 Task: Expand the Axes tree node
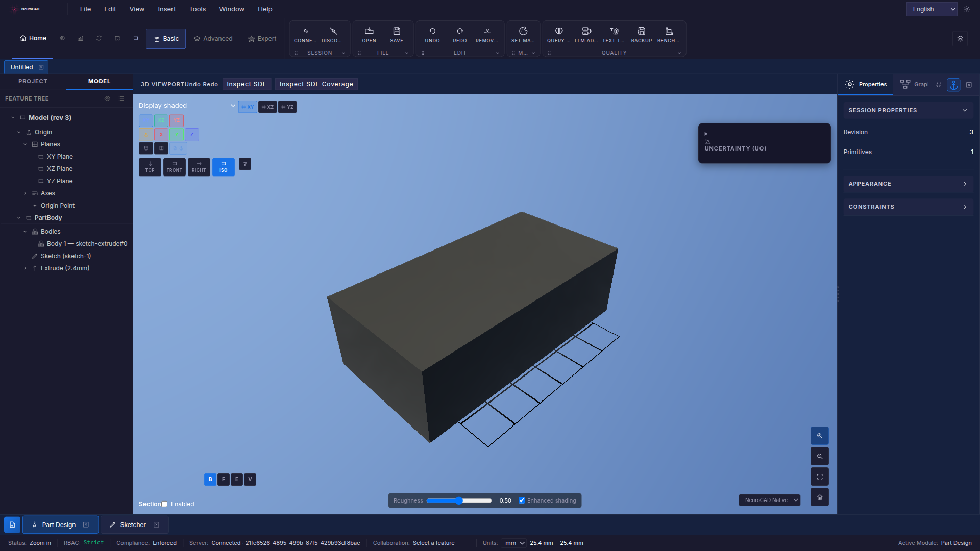coord(25,193)
